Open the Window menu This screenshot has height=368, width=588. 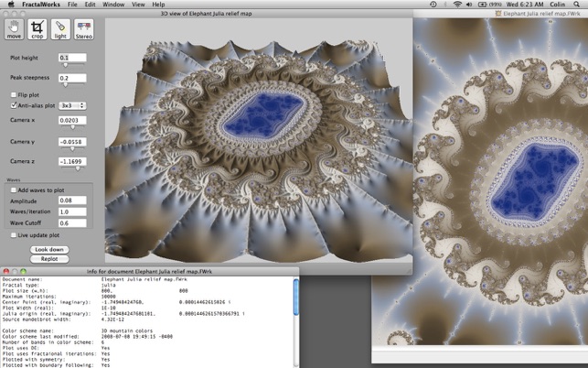(x=113, y=5)
